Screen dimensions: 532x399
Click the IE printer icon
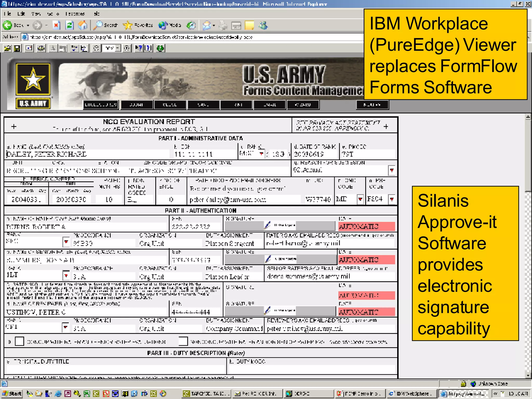223,25
